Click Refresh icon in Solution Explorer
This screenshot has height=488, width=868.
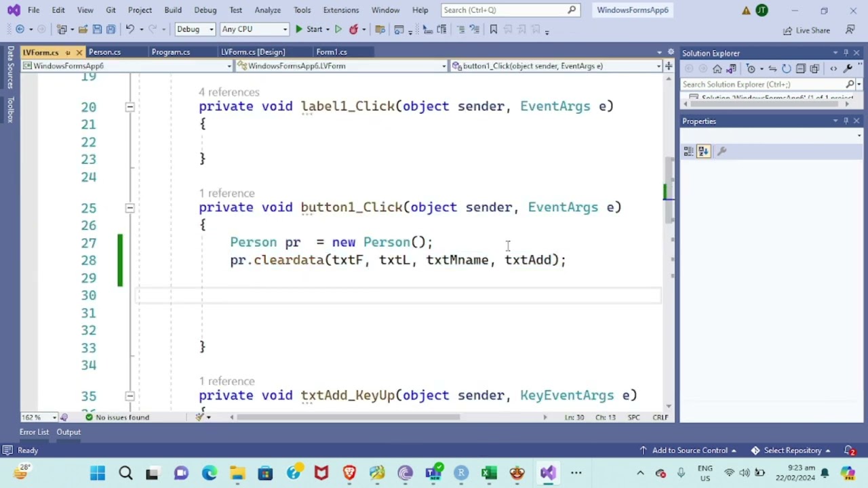[786, 68]
